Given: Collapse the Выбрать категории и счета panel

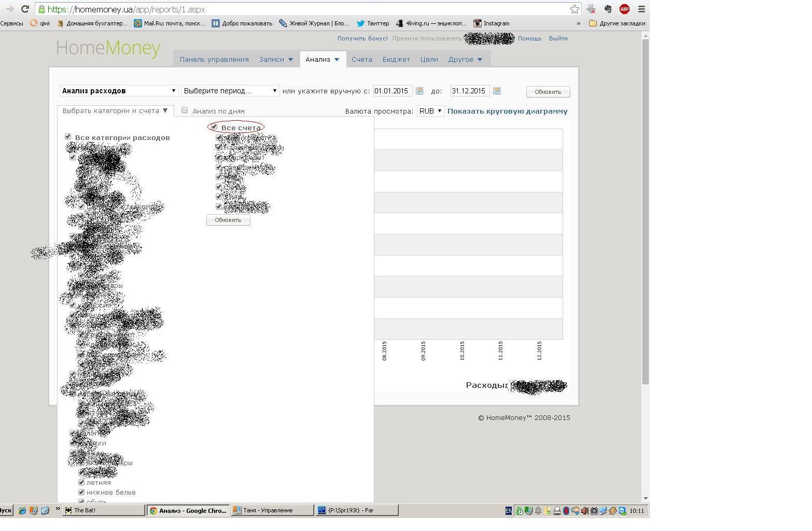Looking at the screenshot, I should tap(115, 110).
